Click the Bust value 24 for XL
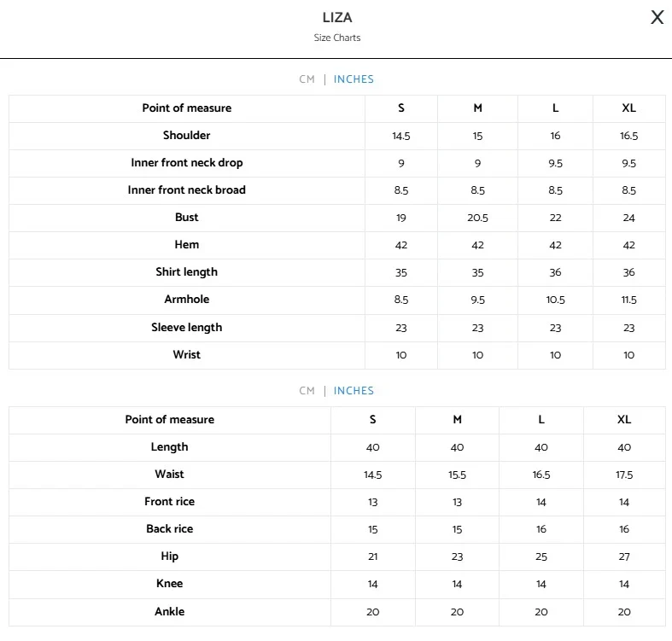Image resolution: width=672 pixels, height=641 pixels. point(629,218)
